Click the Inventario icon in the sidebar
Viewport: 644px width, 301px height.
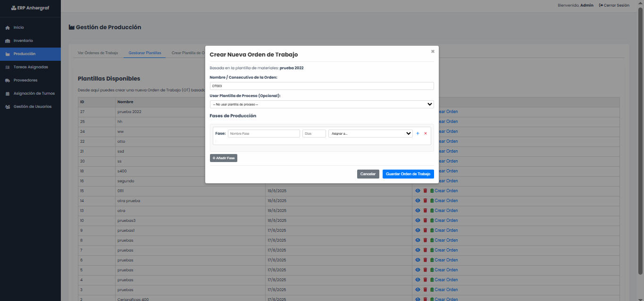click(x=8, y=41)
